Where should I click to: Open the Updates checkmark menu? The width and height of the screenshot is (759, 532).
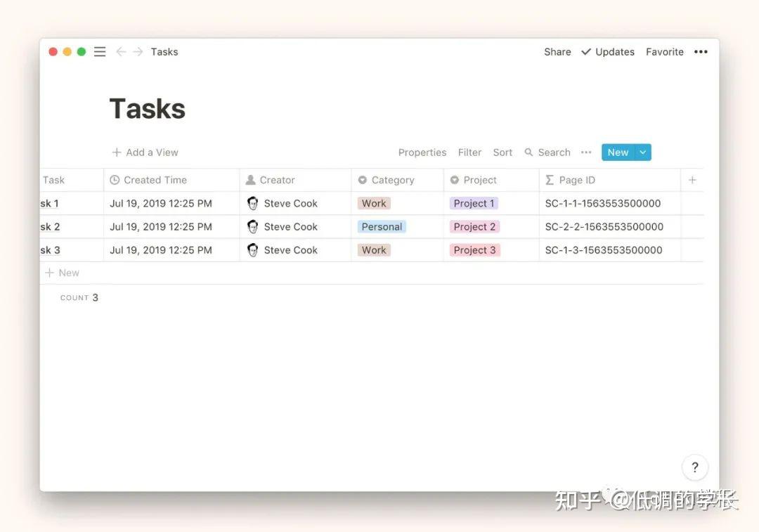[608, 52]
